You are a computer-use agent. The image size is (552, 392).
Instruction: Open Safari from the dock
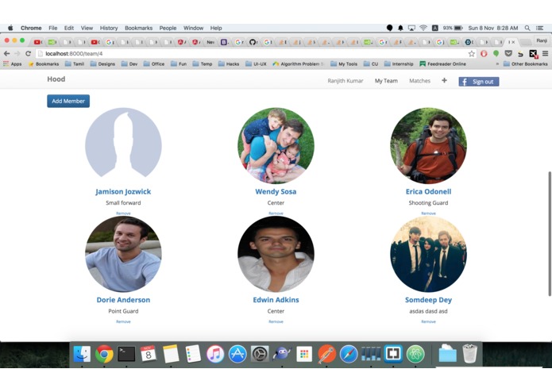(x=349, y=354)
